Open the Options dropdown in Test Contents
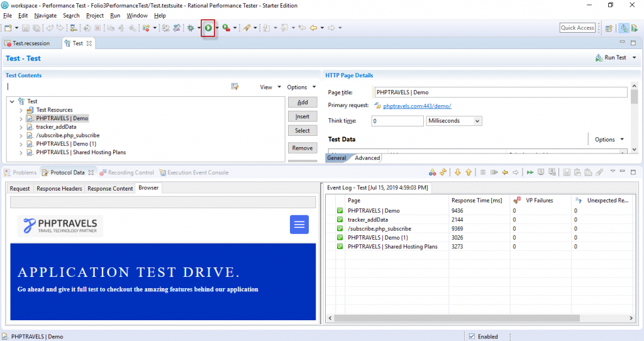 [x=301, y=87]
